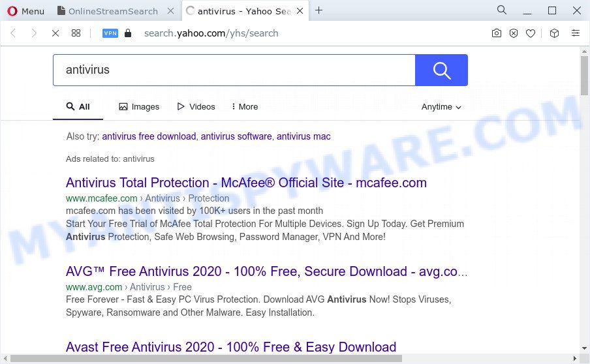This screenshot has height=364, width=590.
Task: Switch to Videos results
Action: [196, 107]
